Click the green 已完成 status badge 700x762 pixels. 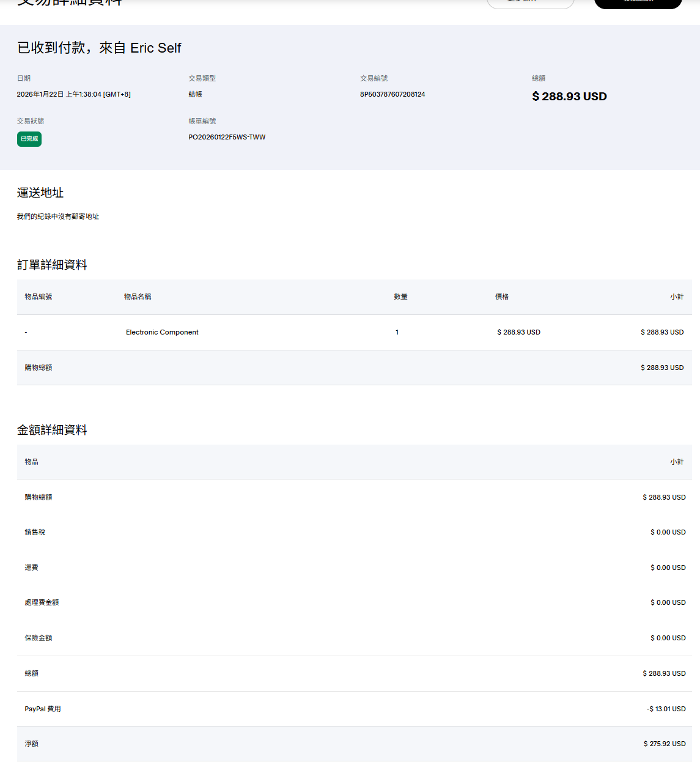[x=29, y=139]
